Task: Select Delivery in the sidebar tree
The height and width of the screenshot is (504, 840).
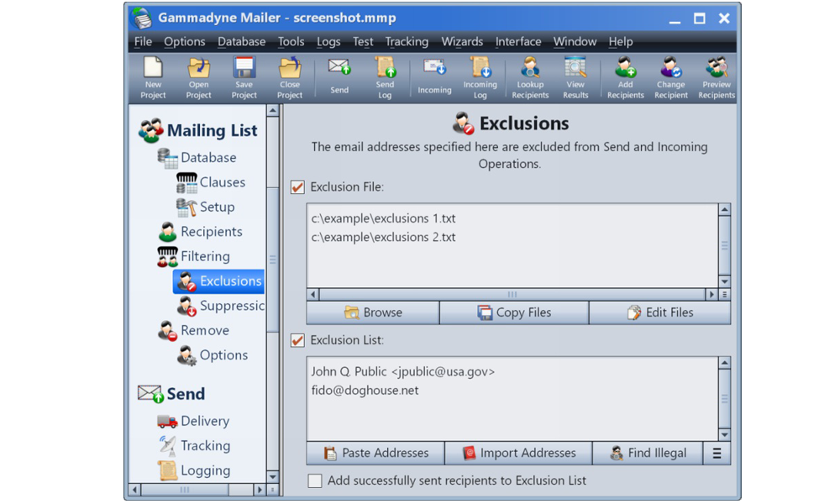Action: 205,421
